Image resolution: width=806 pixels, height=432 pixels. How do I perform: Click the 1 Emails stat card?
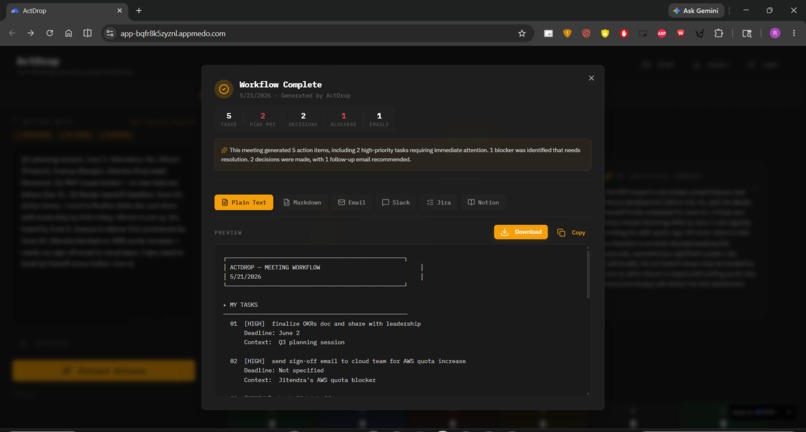379,119
